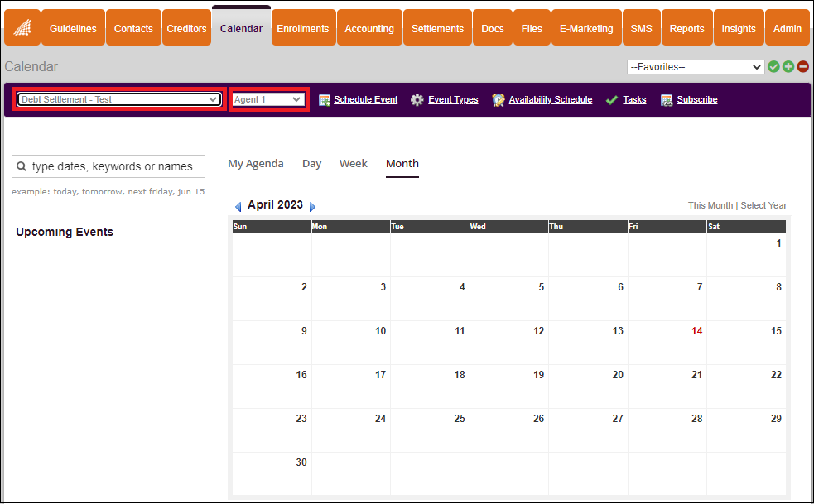814x504 pixels.
Task: Open the Debt Settlement - Test dropdown
Action: tap(118, 98)
